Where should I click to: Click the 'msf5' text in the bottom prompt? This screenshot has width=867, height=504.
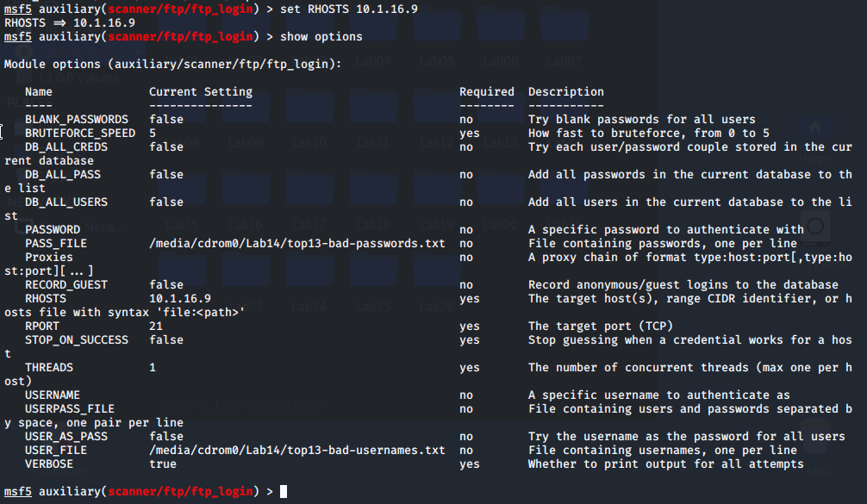pos(18,491)
